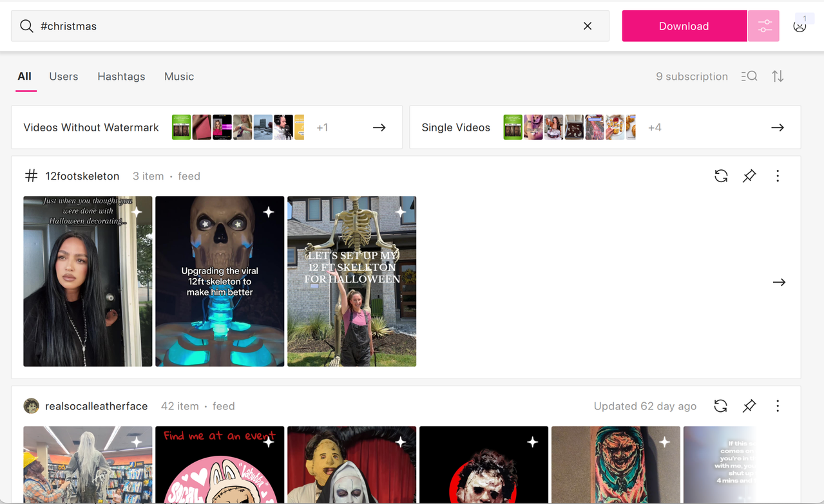Image resolution: width=824 pixels, height=504 pixels.
Task: Switch to the All tab
Action: click(24, 77)
